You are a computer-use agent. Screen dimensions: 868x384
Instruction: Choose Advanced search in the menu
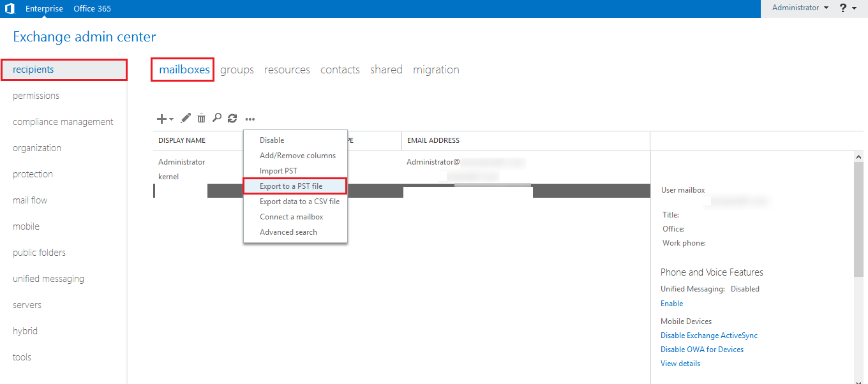[288, 232]
